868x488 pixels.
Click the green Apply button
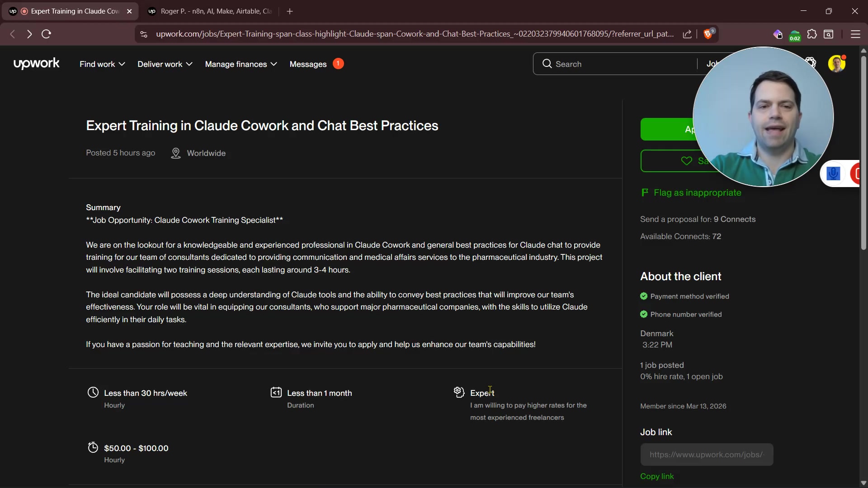[667, 130]
